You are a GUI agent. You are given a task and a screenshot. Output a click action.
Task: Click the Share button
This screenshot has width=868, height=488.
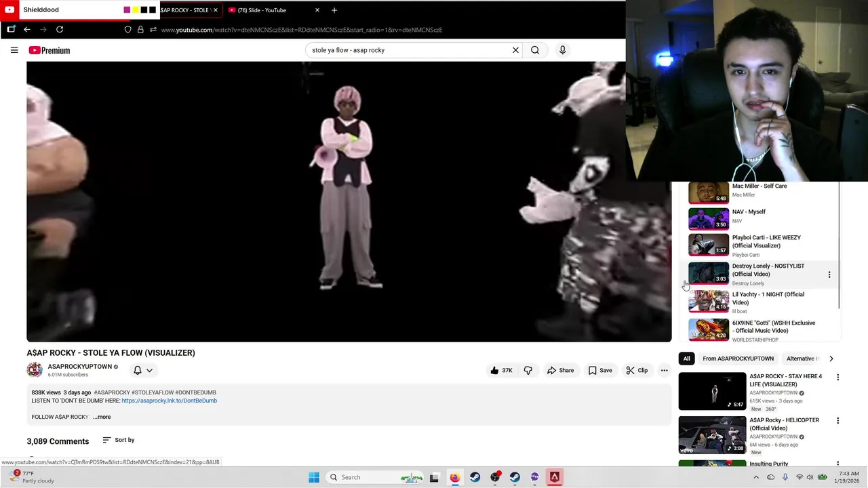(560, 370)
